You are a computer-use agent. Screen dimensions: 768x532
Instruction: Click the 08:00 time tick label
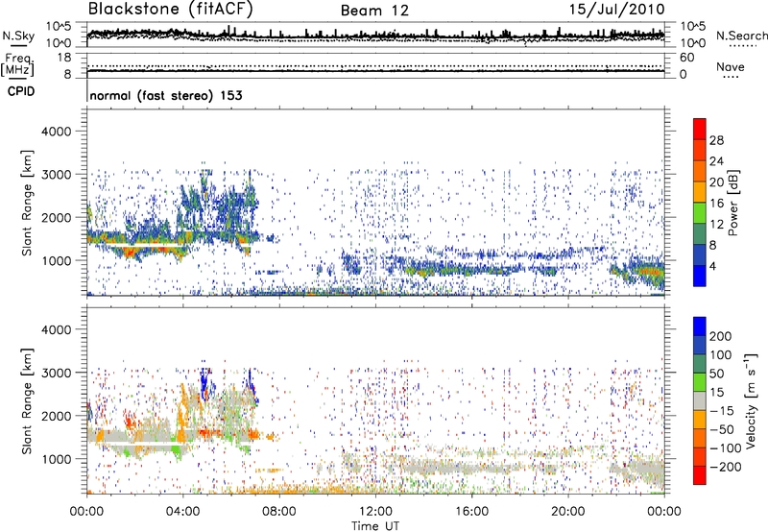[x=279, y=512]
